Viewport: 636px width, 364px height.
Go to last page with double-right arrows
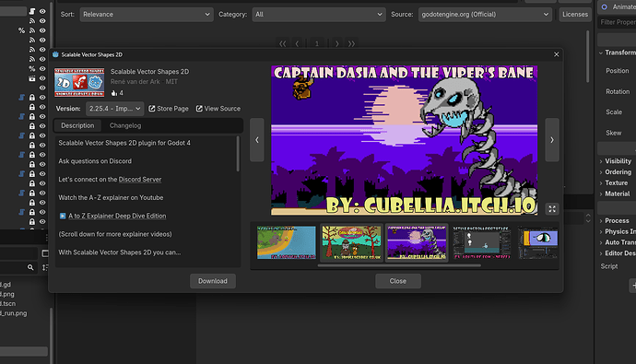tap(351, 43)
